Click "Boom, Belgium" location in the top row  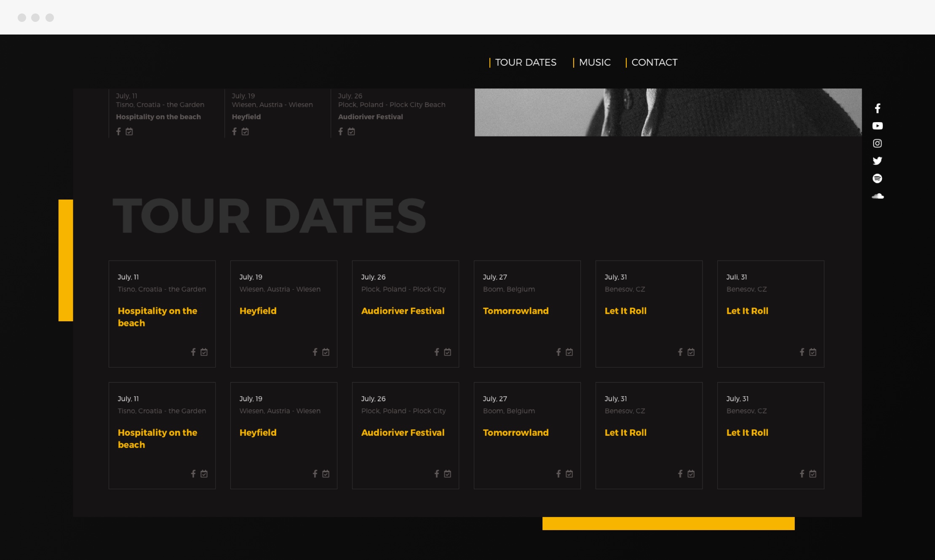tap(509, 289)
